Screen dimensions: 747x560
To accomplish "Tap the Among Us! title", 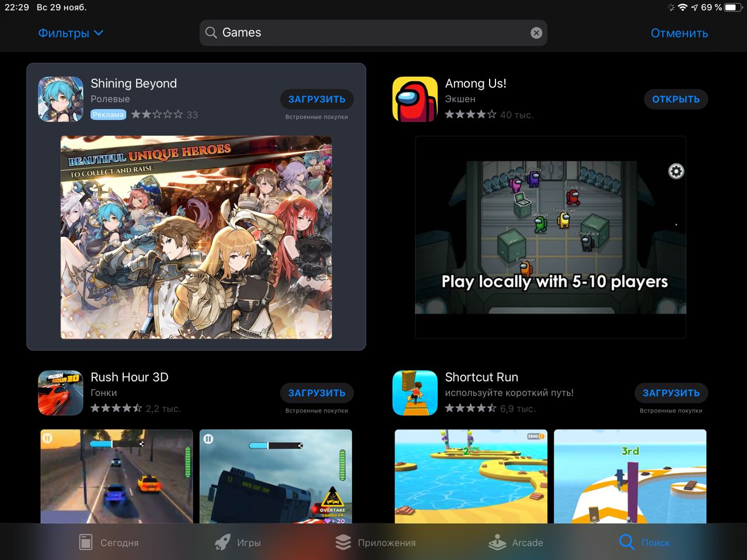I will click(476, 83).
